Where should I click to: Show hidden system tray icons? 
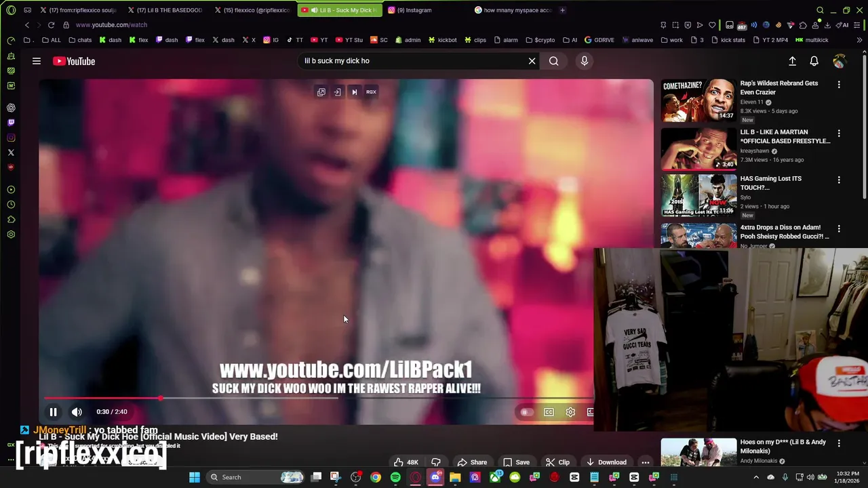pos(756,477)
